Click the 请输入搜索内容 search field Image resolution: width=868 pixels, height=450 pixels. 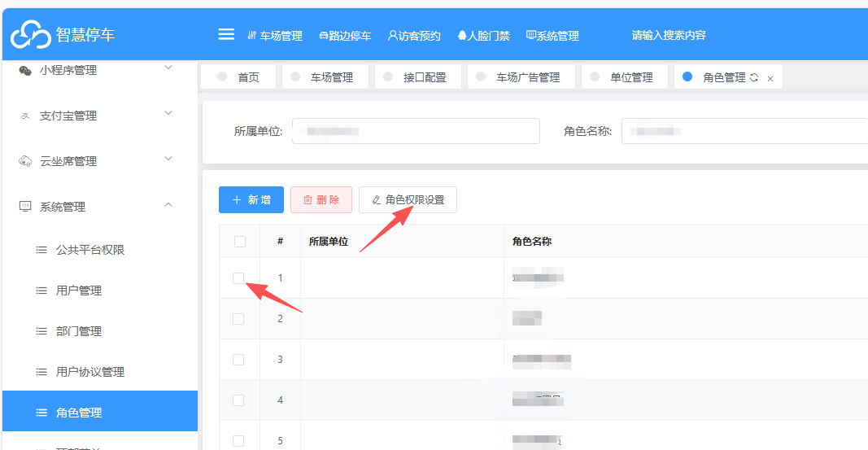(669, 36)
